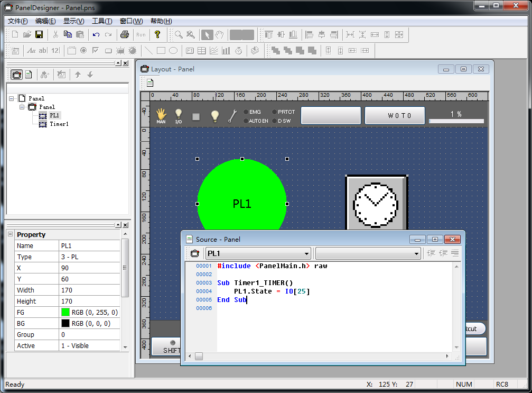The image size is (532, 393).
Task: Insert a timer control from toolbar
Action: [x=238, y=51]
